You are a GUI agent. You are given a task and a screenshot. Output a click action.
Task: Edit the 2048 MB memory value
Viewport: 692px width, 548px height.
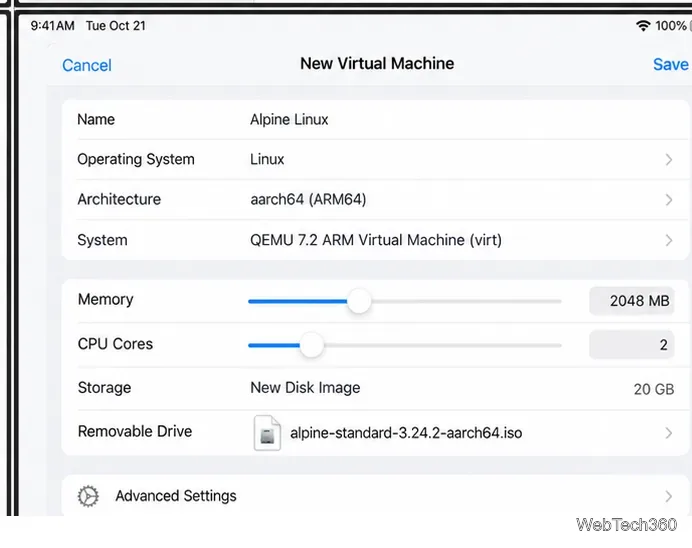coord(632,301)
